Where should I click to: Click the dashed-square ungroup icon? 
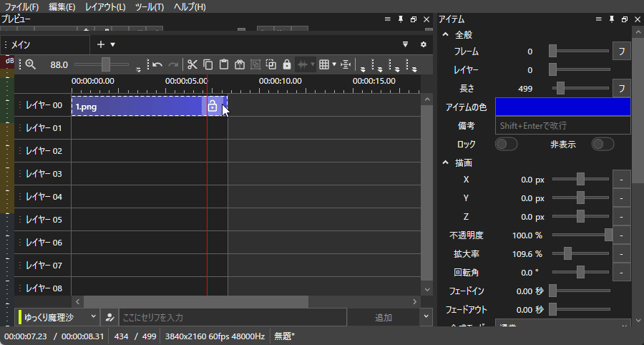271,64
